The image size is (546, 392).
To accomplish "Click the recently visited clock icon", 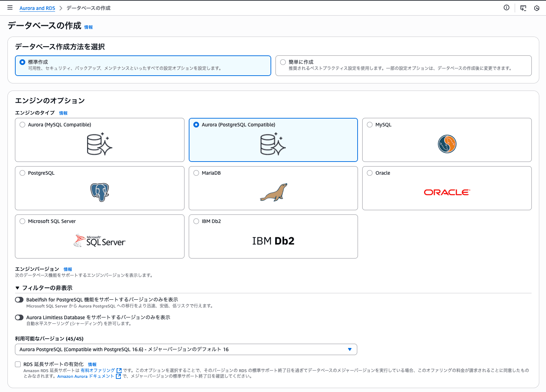I will (x=537, y=7).
